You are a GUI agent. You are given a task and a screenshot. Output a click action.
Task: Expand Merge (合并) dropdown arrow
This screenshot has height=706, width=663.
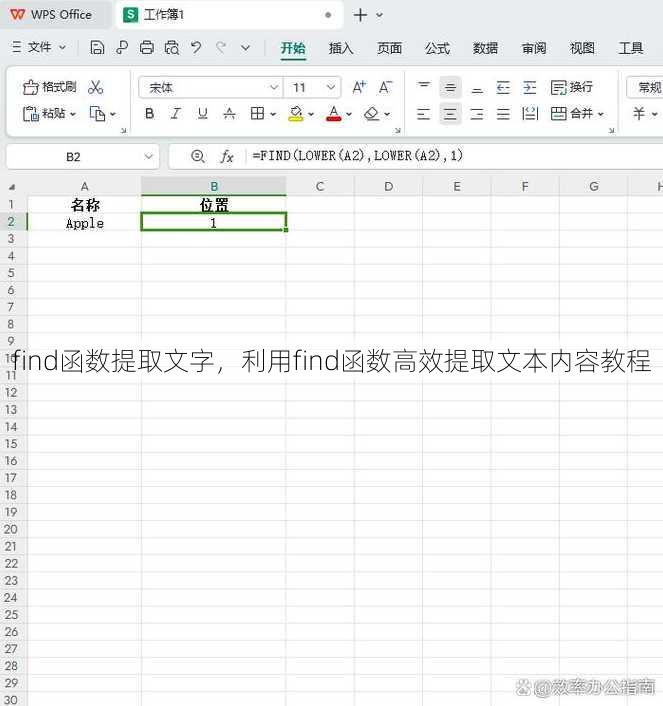coord(600,114)
